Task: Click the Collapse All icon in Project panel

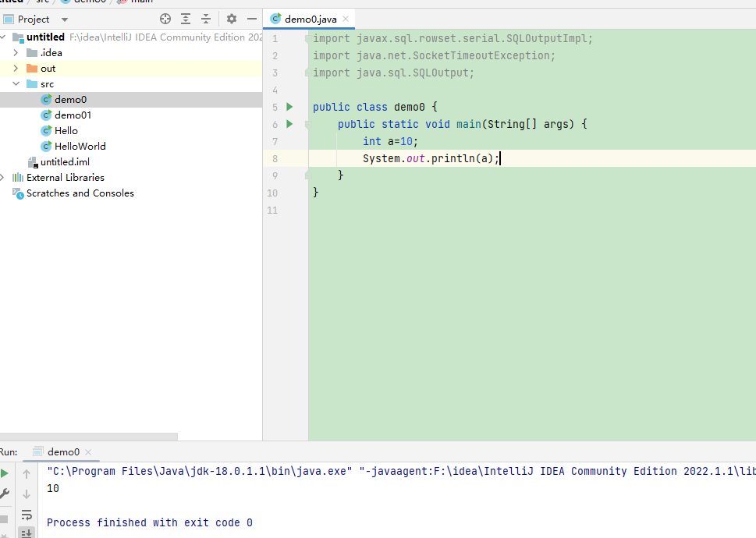Action: (206, 19)
